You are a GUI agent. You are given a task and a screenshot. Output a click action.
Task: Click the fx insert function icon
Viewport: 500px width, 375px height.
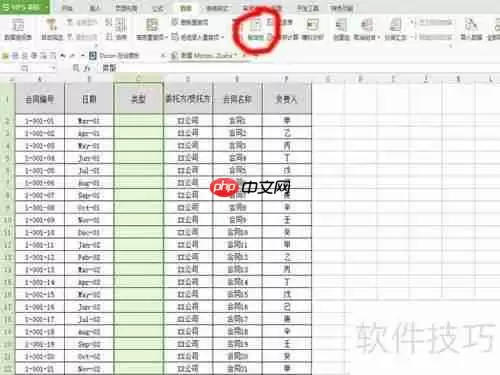click(x=87, y=68)
